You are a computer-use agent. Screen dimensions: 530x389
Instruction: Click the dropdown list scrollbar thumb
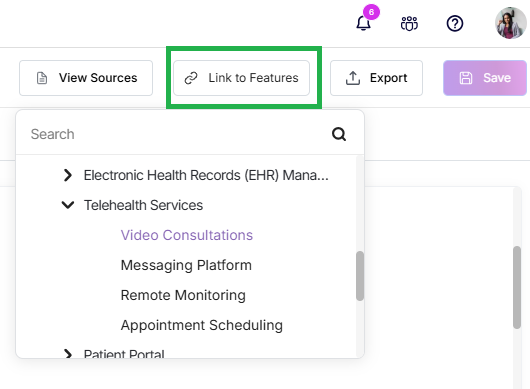pyautogui.click(x=360, y=276)
